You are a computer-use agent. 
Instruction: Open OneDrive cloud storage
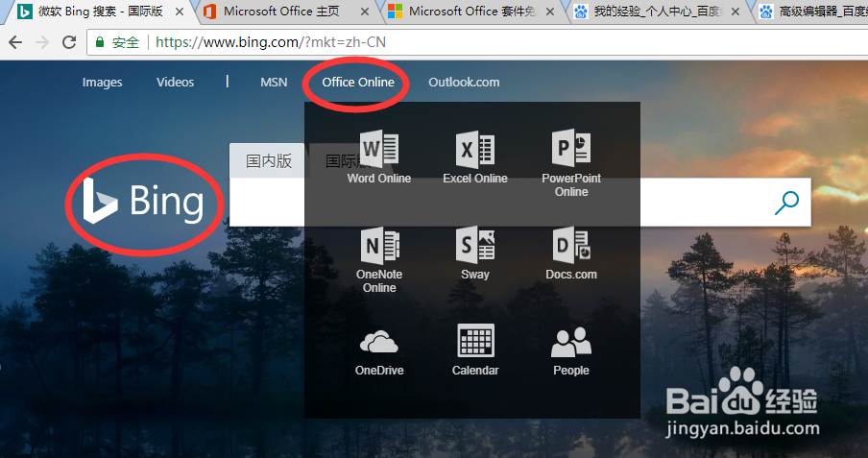coord(379,352)
